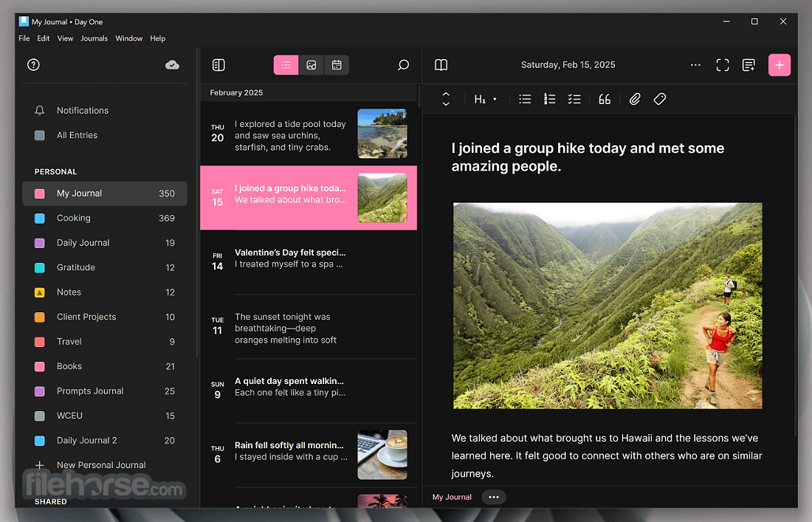Add a tag with the tag icon
The image size is (812, 522).
click(x=659, y=99)
